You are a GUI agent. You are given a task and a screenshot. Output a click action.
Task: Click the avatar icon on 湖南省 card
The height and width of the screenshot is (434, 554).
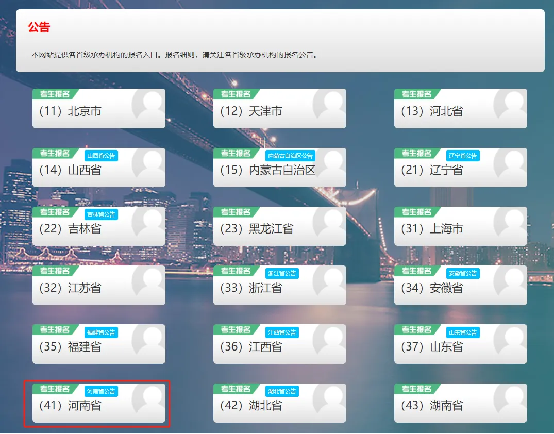tap(510, 399)
